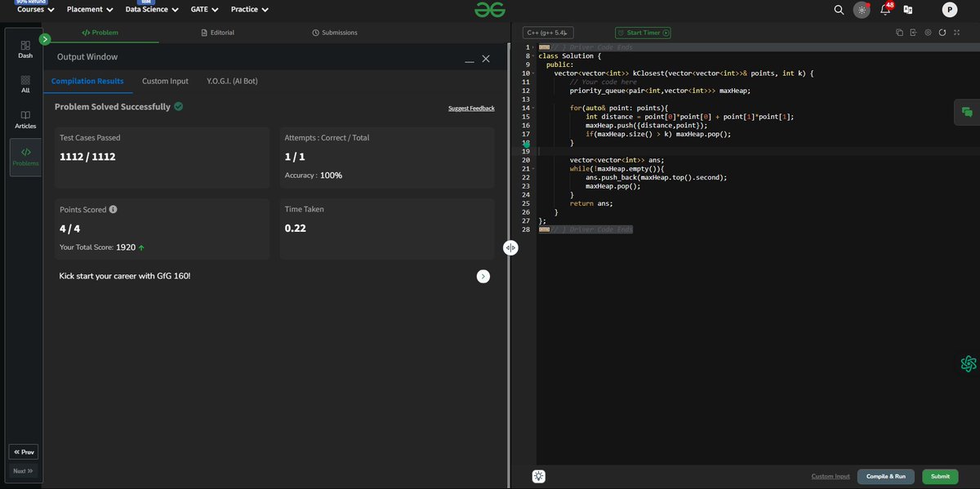Click Custom Input link near Compile
980x489 pixels.
[831, 476]
